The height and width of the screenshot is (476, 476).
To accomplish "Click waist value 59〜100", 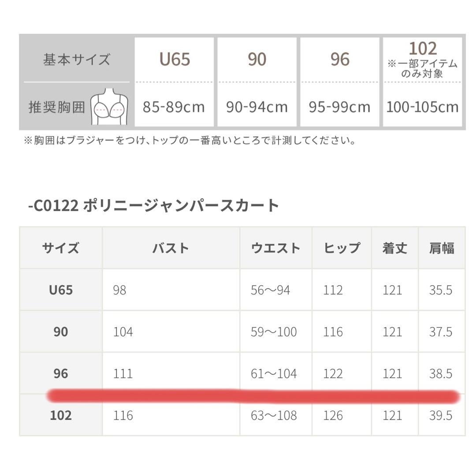I will click(274, 332).
